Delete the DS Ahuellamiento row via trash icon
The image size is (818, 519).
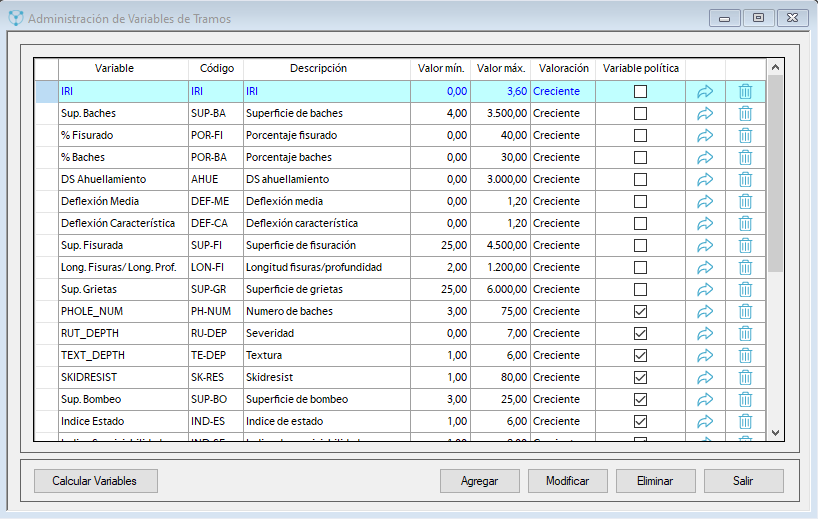[x=745, y=179]
